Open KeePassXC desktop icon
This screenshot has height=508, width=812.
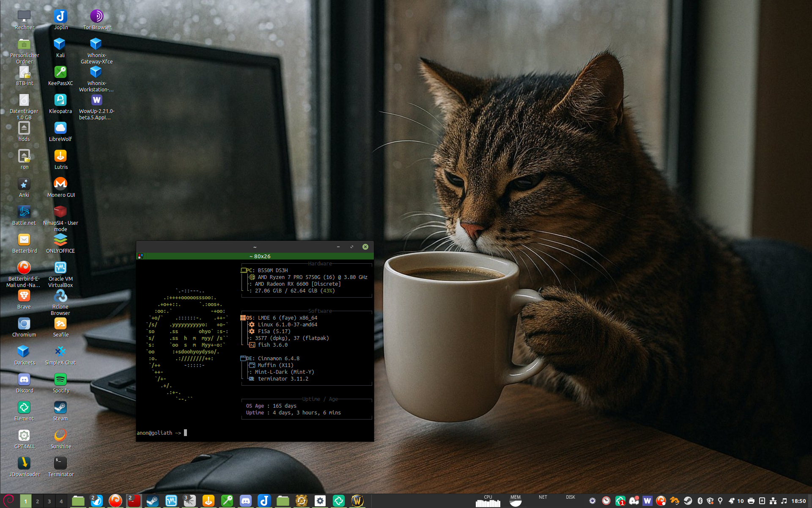point(60,76)
